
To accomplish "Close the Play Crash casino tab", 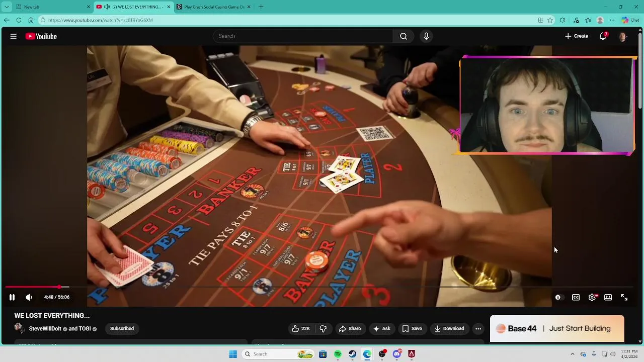I will [x=249, y=7].
